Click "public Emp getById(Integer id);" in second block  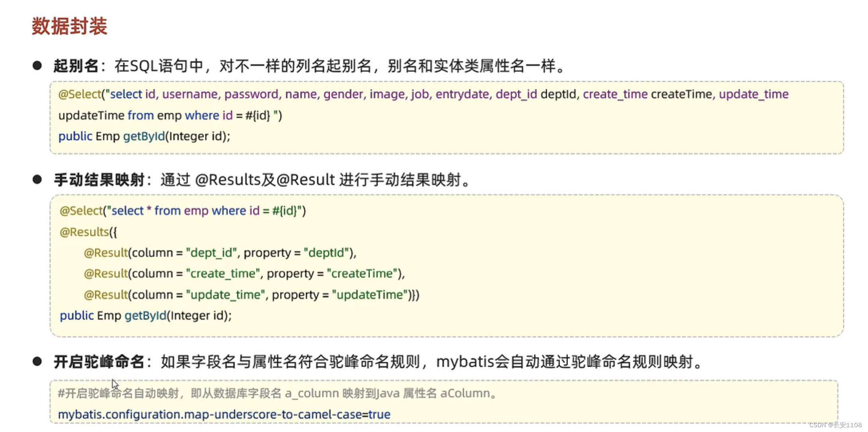coord(145,316)
